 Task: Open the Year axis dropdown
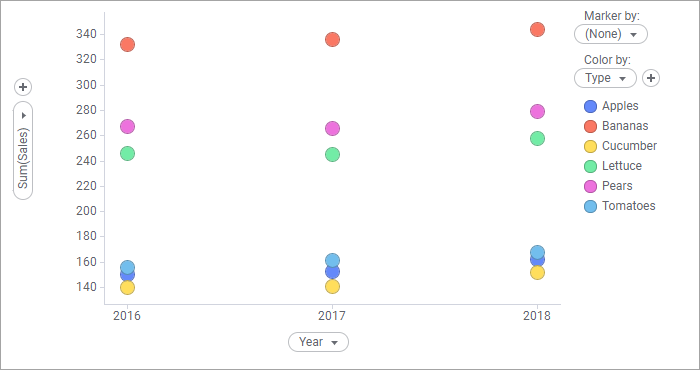click(318, 342)
